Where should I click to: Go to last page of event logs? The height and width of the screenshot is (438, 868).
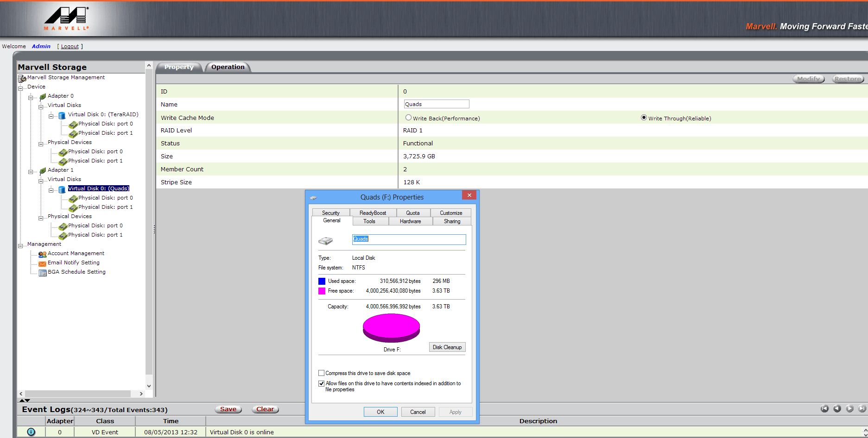tap(862, 409)
